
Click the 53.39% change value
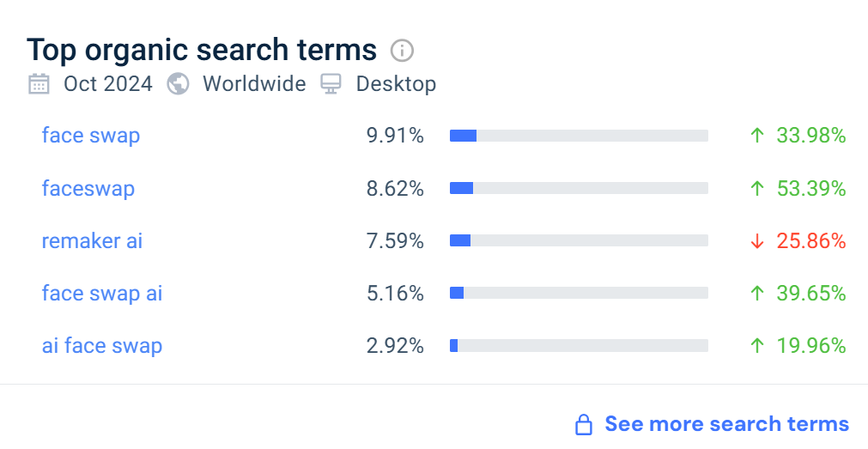pos(811,189)
